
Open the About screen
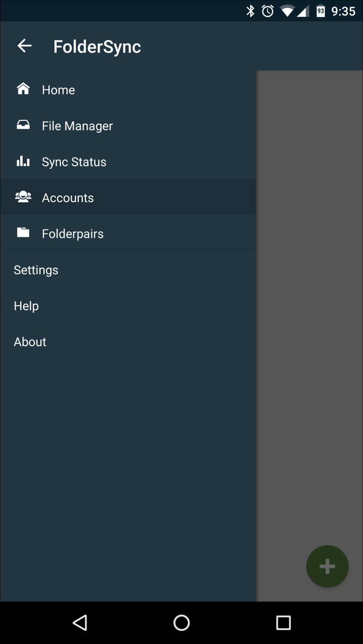click(30, 342)
